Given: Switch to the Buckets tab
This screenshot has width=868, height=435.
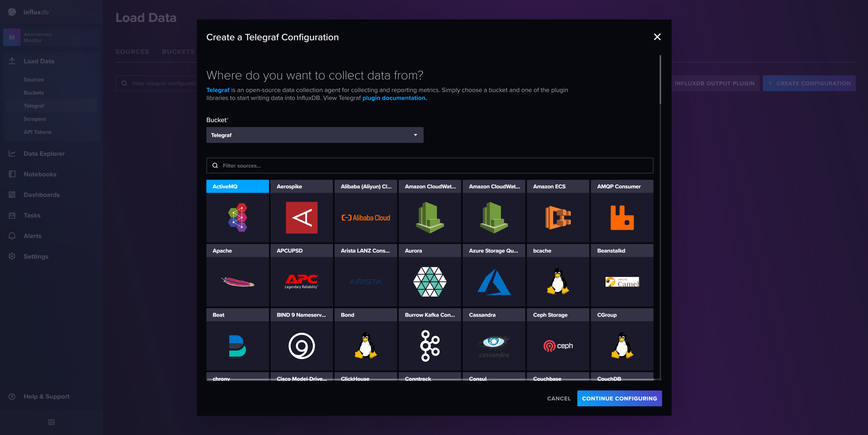Looking at the screenshot, I should click(x=178, y=52).
